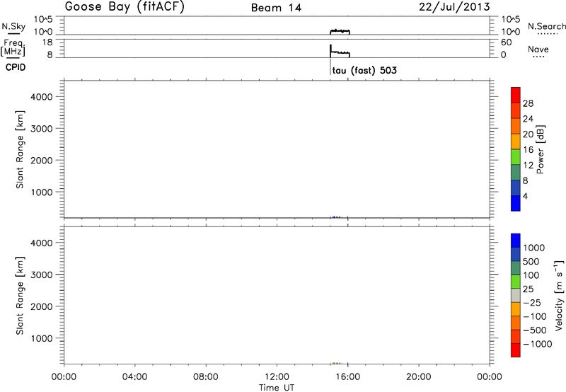Click the CPID vertical start marker line
Viewport: 566px width, 392px height.
[330, 67]
